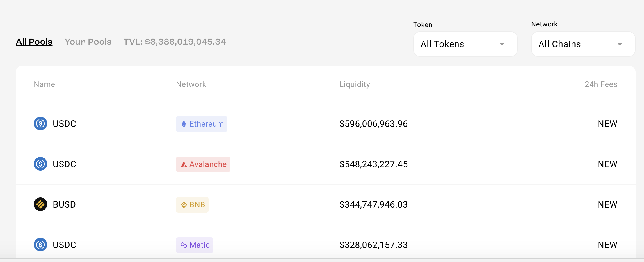
Task: Click the Avalanche triangle logo in network badge
Action: point(184,164)
